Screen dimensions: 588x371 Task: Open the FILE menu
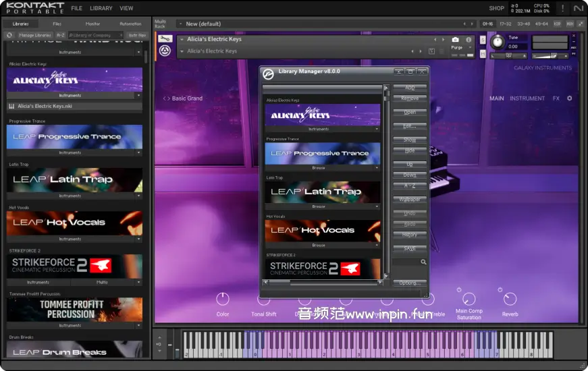point(76,8)
